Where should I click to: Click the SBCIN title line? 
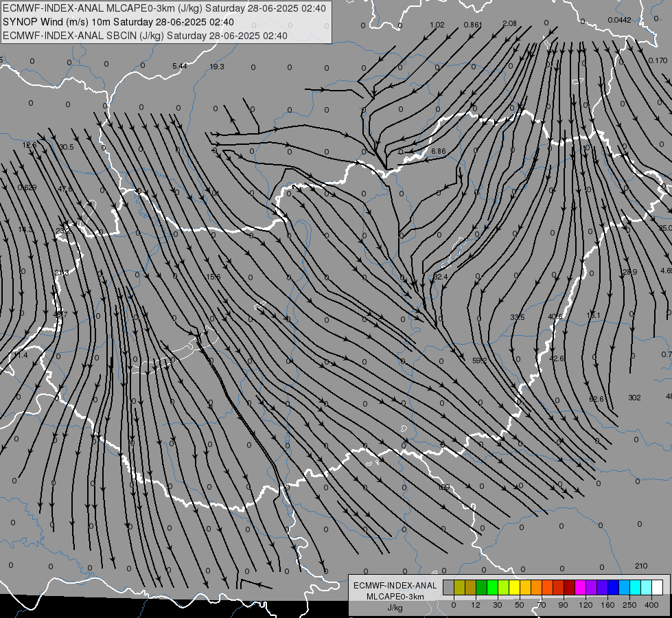click(145, 36)
